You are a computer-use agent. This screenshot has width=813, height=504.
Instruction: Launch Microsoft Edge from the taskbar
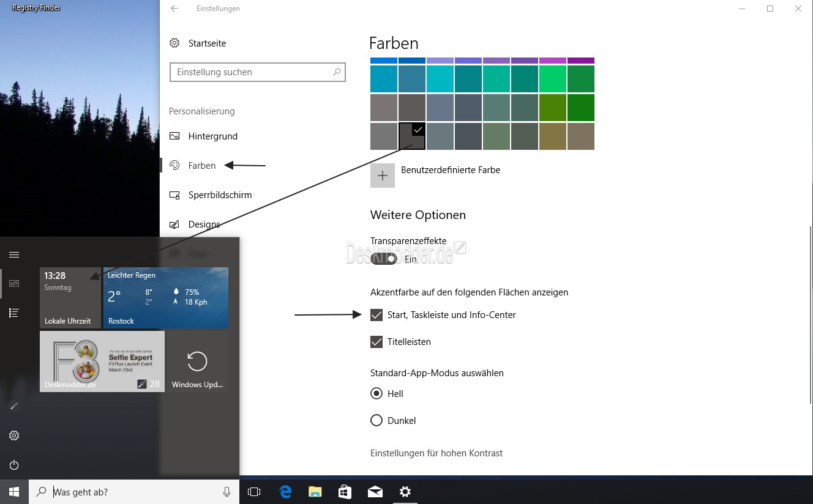tap(285, 492)
